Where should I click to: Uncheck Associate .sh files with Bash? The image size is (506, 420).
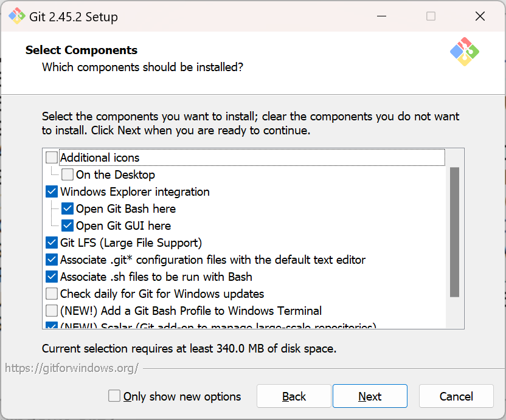point(52,277)
